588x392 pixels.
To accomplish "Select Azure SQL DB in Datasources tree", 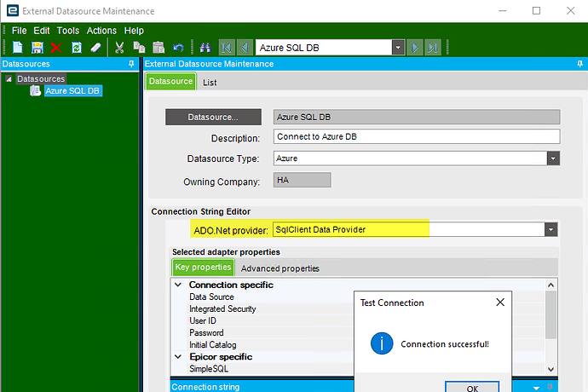I will point(72,91).
